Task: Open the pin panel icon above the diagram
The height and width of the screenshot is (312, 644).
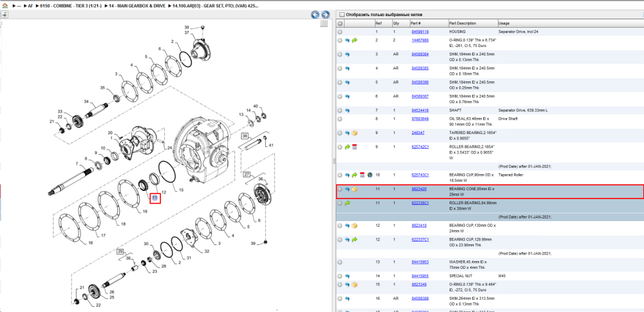Action: pos(4,14)
